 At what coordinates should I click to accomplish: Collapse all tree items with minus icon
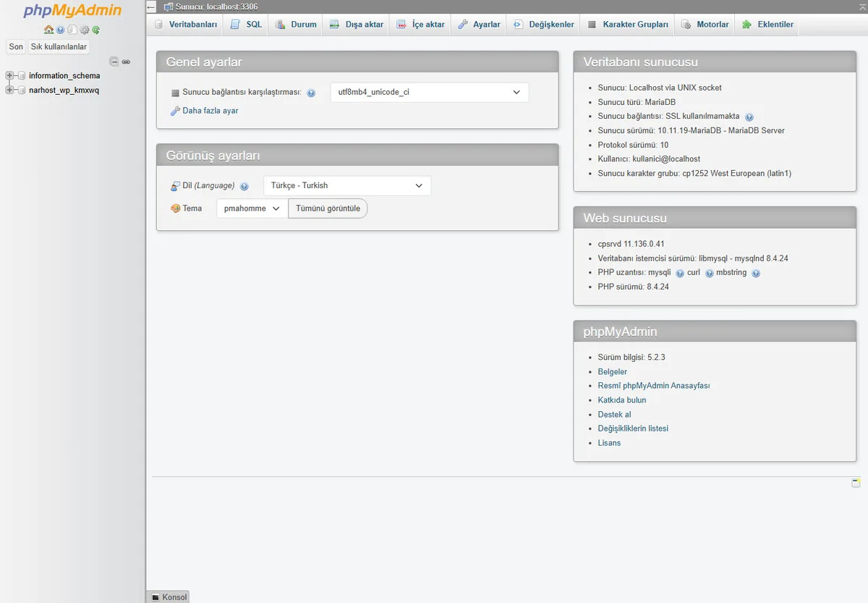pos(114,62)
